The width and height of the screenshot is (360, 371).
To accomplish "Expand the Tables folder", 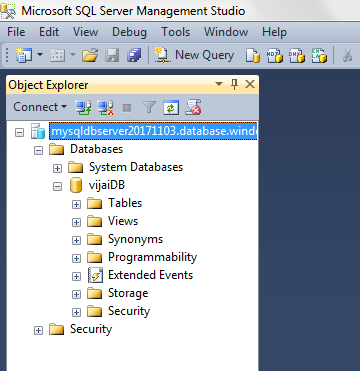I will [77, 204].
